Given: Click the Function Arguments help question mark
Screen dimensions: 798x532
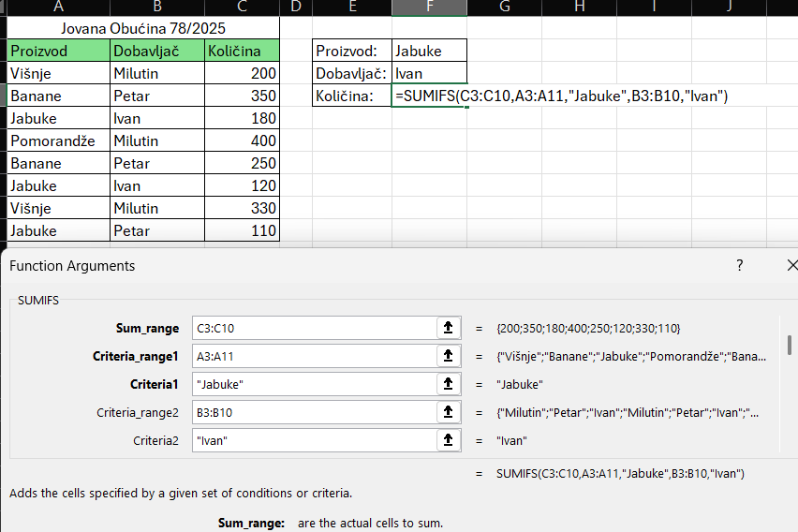Looking at the screenshot, I should pos(739,266).
